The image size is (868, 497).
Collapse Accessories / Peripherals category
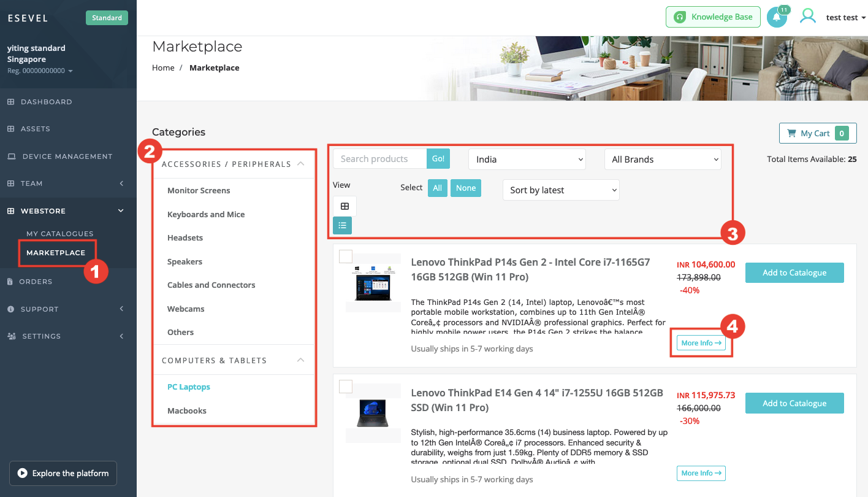[300, 164]
